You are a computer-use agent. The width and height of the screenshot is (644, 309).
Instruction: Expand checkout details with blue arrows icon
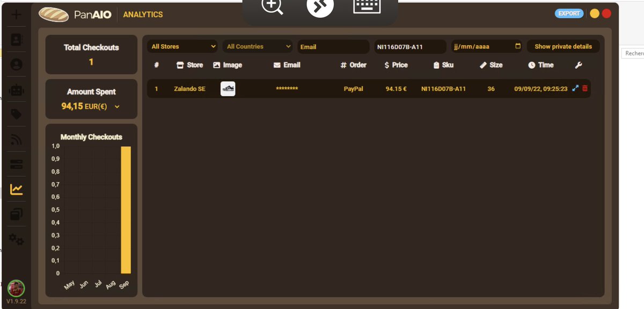pos(576,88)
